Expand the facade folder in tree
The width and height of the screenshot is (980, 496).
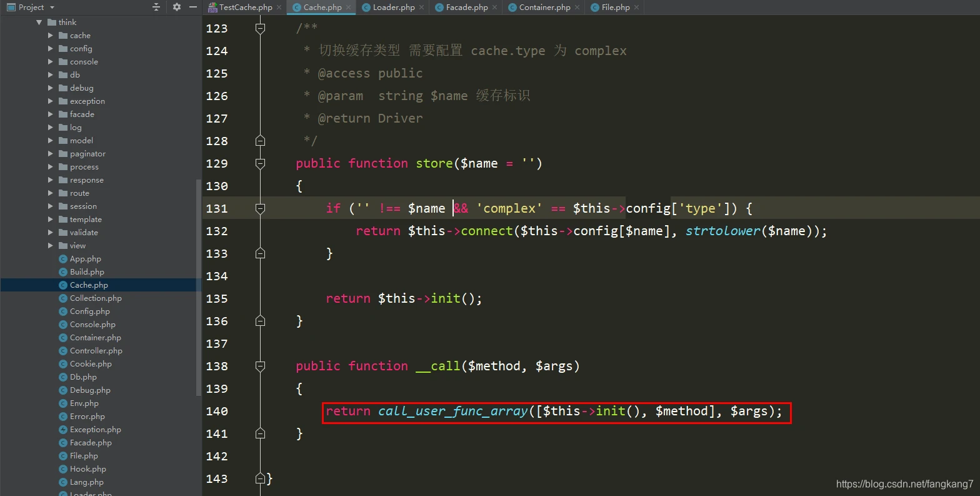(x=51, y=114)
